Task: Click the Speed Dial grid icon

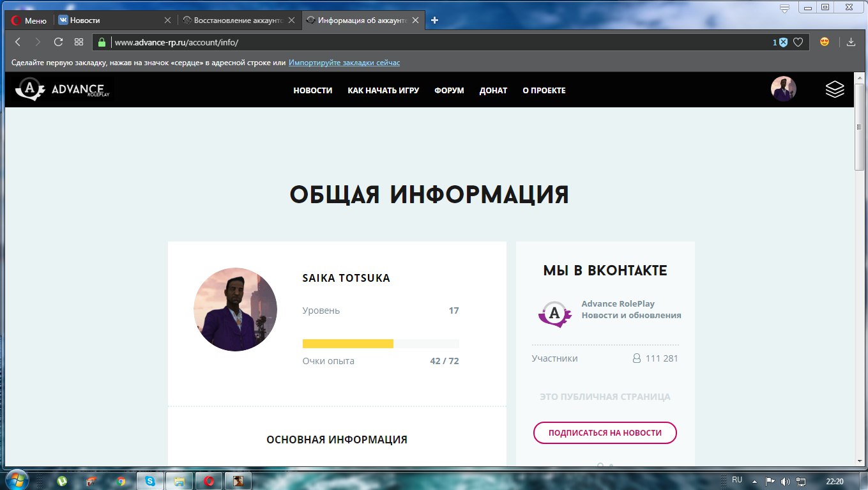Action: click(x=79, y=42)
